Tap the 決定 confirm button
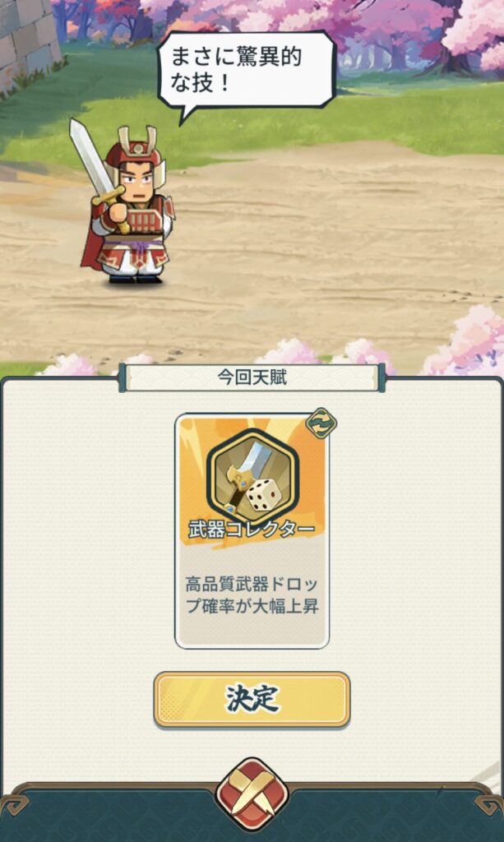The height and width of the screenshot is (842, 504). click(x=252, y=699)
